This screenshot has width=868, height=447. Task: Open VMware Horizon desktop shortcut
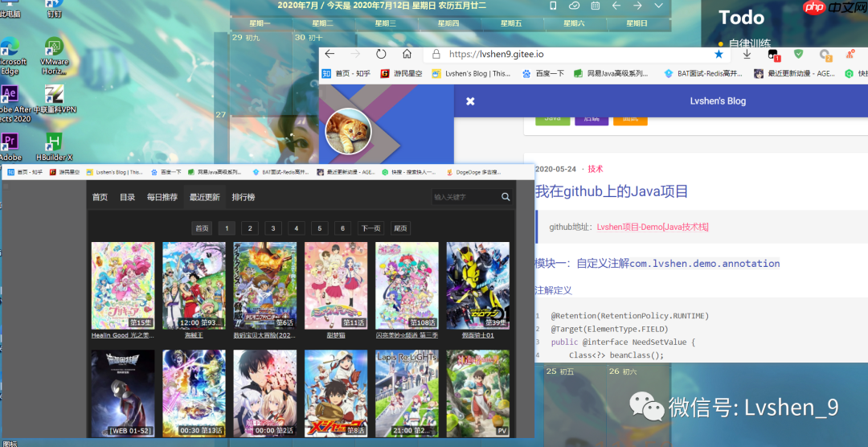(55, 56)
